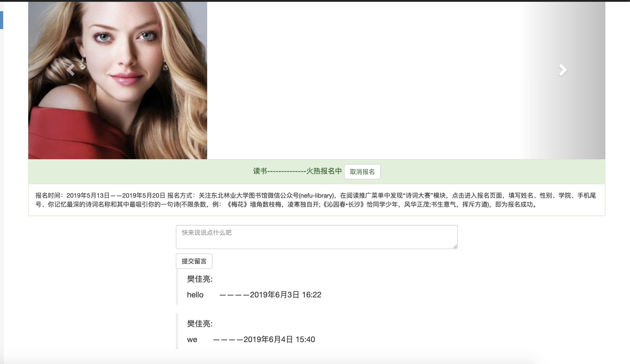This screenshot has height=364, width=630.
Task: Click the gray quote bar beside hello comment
Action: 177,287
